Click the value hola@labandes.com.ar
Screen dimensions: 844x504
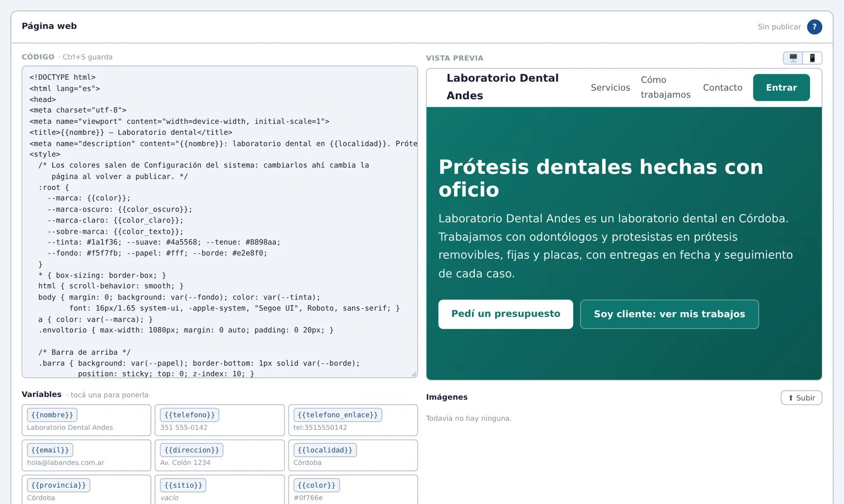click(x=66, y=463)
